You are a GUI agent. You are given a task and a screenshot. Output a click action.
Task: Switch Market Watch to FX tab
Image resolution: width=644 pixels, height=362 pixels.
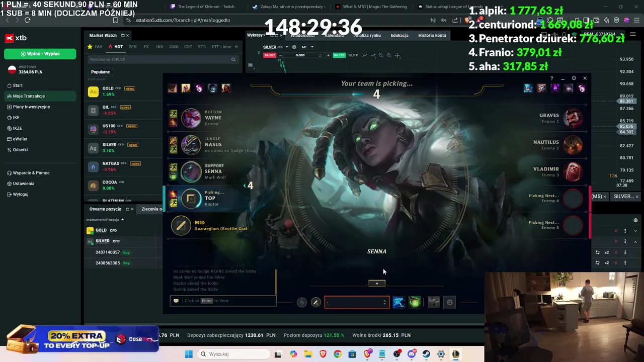click(x=146, y=47)
